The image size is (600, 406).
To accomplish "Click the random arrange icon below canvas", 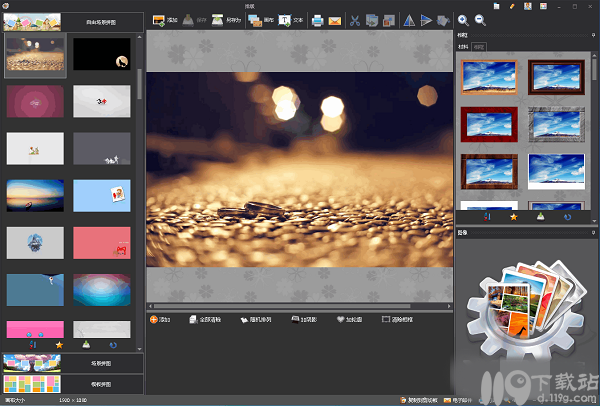I will (244, 320).
